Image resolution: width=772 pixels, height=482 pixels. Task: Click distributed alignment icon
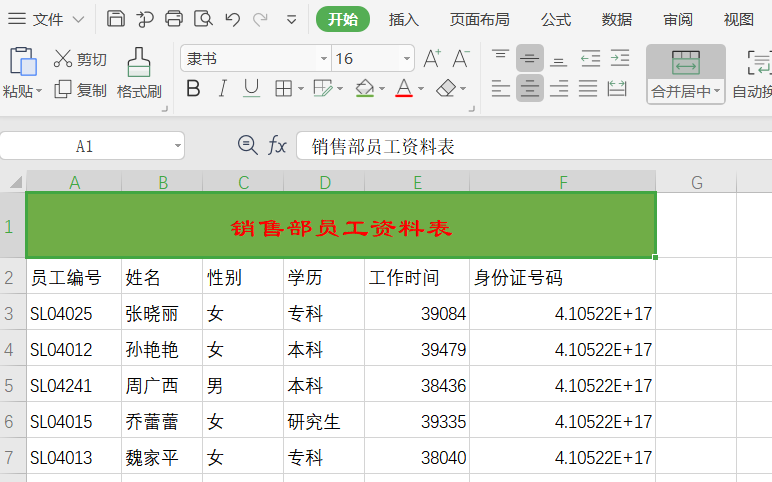[x=617, y=89]
